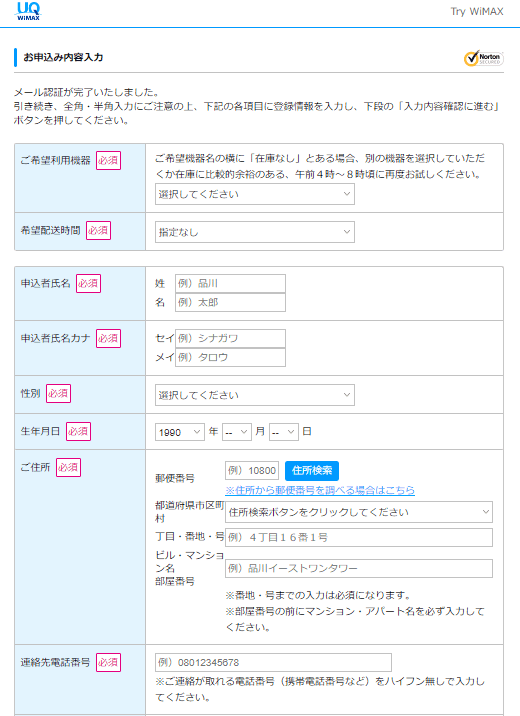Click the 住所検索 address search button
The image size is (520, 716).
click(x=312, y=471)
